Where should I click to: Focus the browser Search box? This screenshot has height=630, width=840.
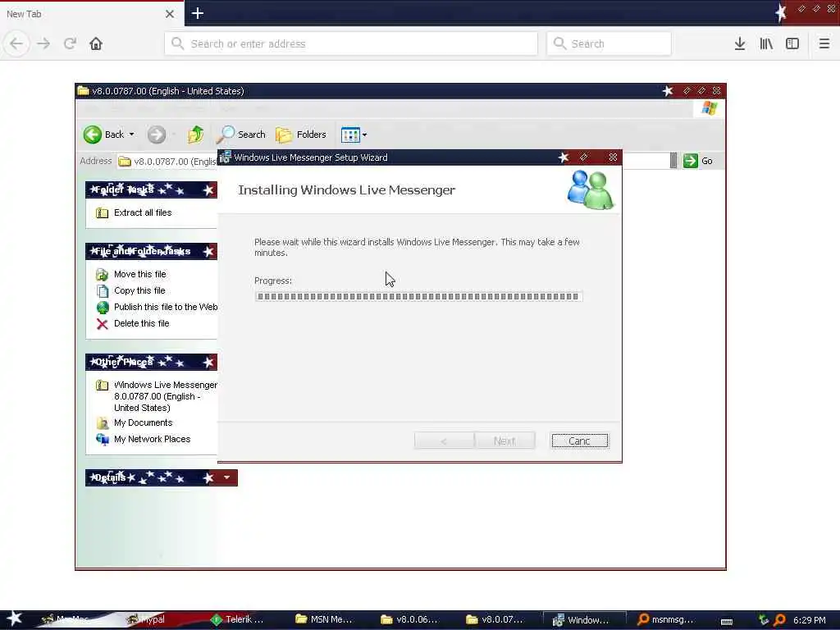609,43
